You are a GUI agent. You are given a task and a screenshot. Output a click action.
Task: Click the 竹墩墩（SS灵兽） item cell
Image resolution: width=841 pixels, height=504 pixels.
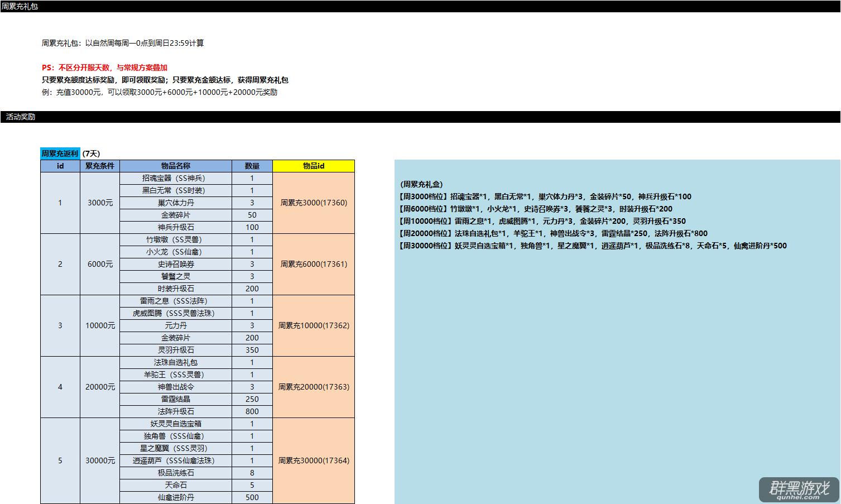click(x=176, y=239)
